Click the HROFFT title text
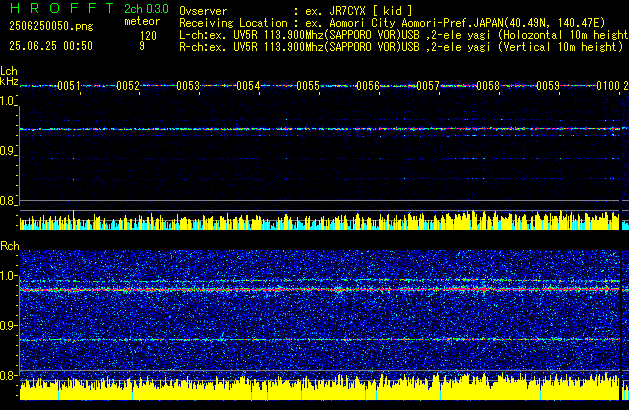This screenshot has height=410, width=629. coord(62,8)
